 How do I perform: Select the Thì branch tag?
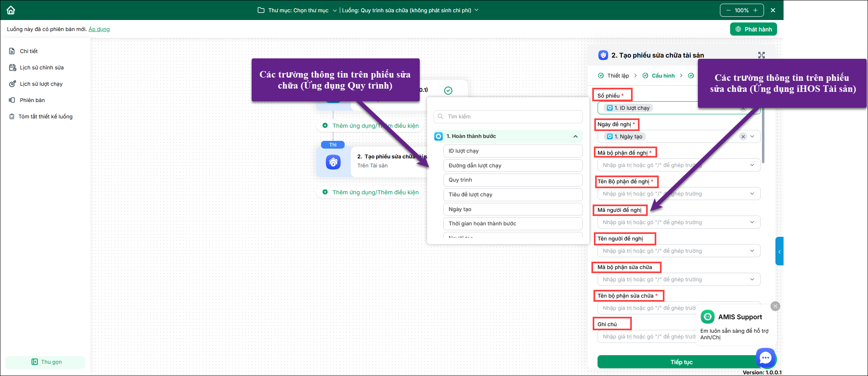pyautogui.click(x=333, y=145)
